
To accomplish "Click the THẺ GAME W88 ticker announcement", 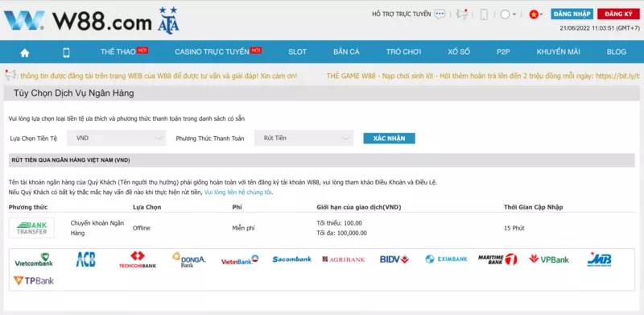I will (x=483, y=76).
